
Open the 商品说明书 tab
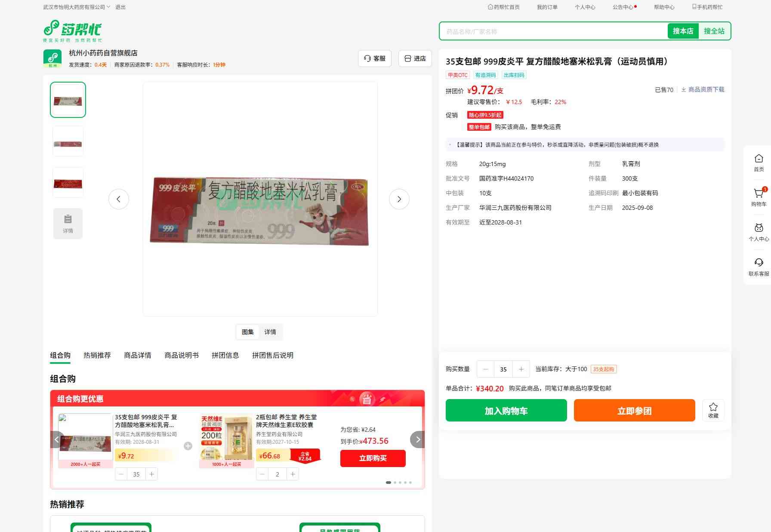[182, 355]
